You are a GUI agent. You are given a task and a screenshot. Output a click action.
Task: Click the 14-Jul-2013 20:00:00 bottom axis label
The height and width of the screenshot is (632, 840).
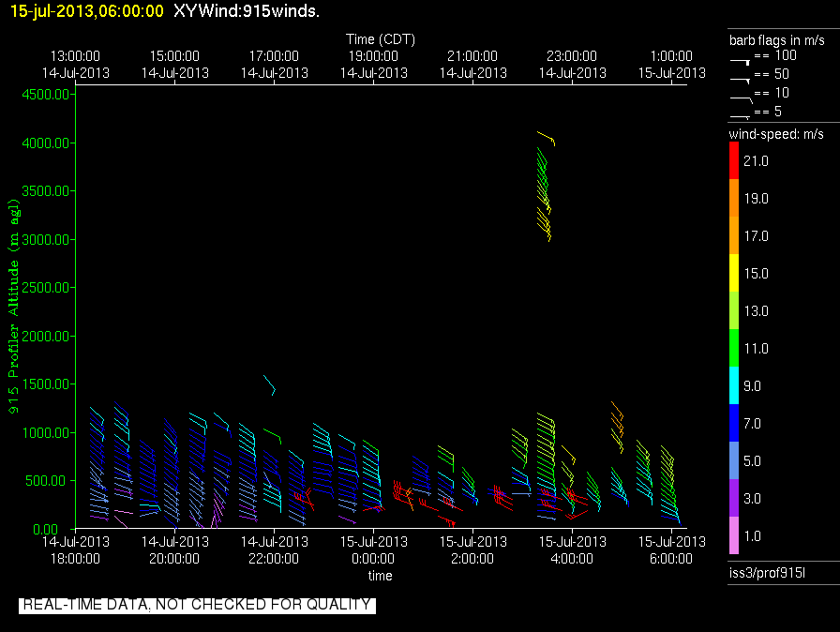coord(174,550)
